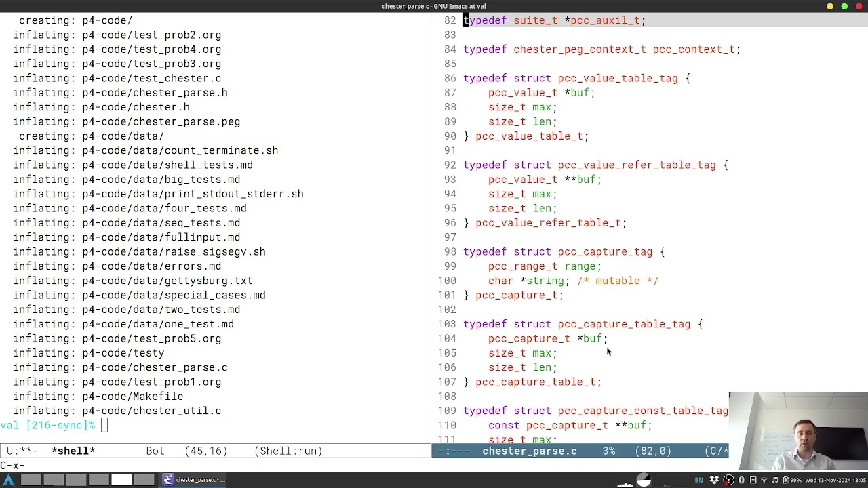Click the battery 99% indicator
Image resolution: width=868 pixels, height=488 pixels.
coord(792,480)
